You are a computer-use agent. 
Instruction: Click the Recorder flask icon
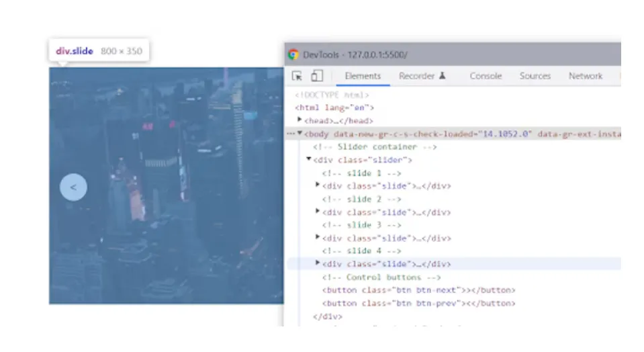pyautogui.click(x=443, y=76)
